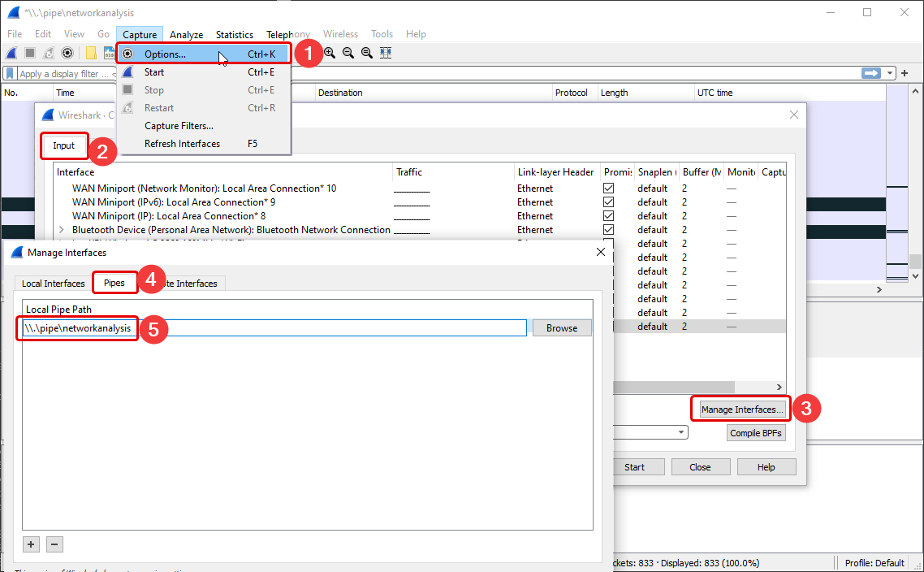
Task: Choose Refresh Interfaces menu entry
Action: [203, 143]
